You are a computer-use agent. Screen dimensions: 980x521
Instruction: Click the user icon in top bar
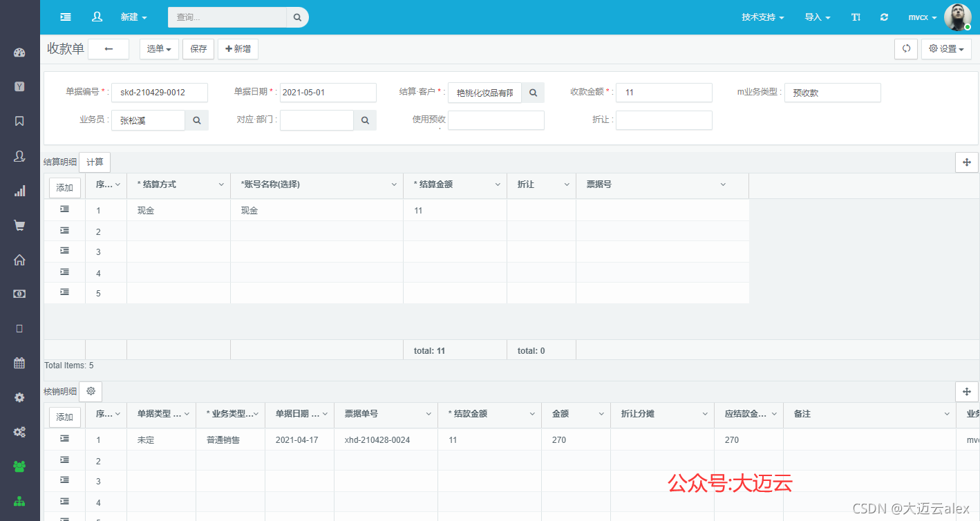click(97, 17)
